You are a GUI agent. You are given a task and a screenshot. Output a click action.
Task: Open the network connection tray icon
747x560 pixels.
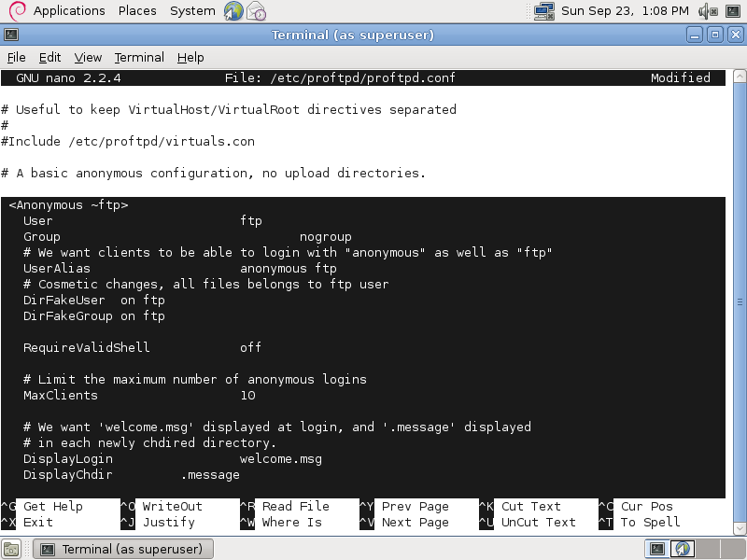tap(544, 10)
